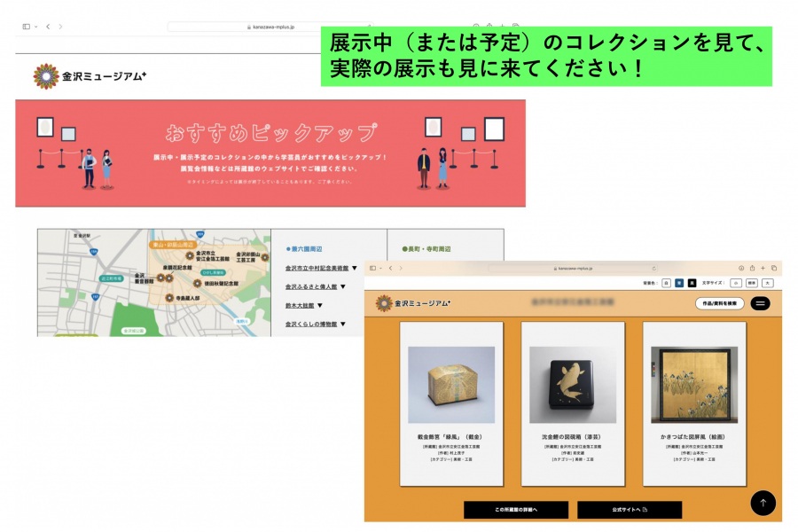Reload the page in the front browser window
798x532 pixels.
(x=653, y=268)
